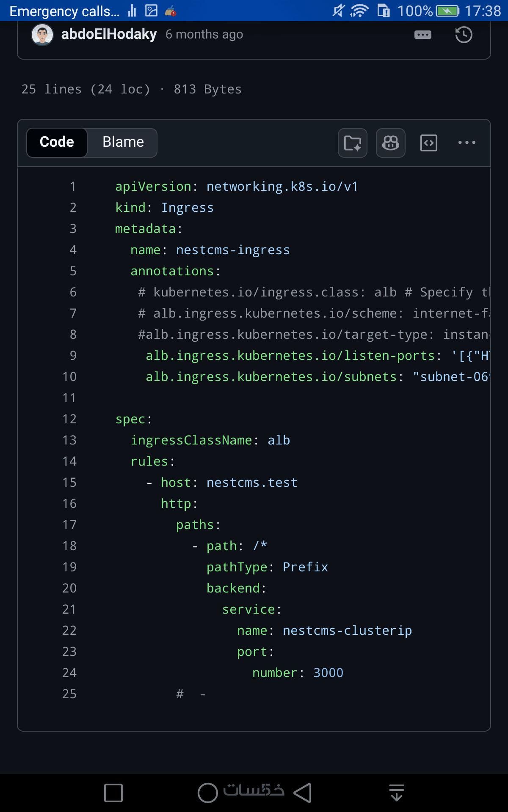
Task: Click line number 25
Action: point(69,694)
